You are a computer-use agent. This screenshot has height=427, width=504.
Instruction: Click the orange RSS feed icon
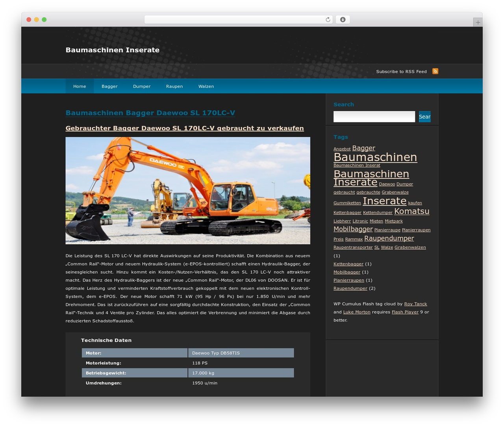point(435,71)
